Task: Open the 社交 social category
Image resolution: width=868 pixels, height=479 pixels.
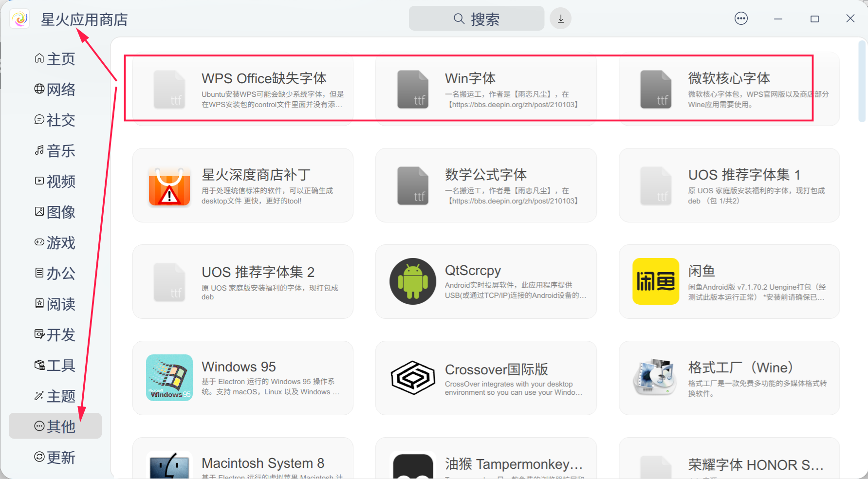Action: (55, 120)
